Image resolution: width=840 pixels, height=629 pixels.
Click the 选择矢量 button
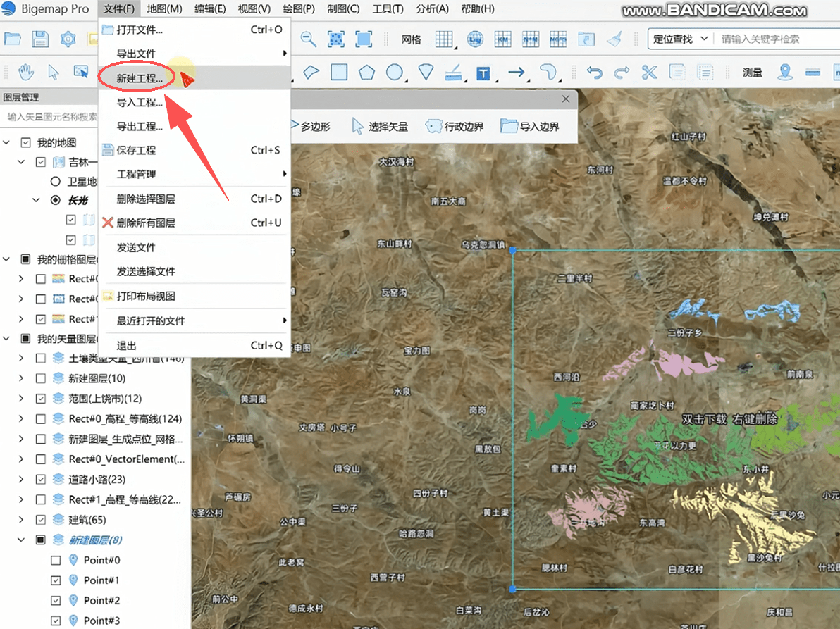coord(380,126)
